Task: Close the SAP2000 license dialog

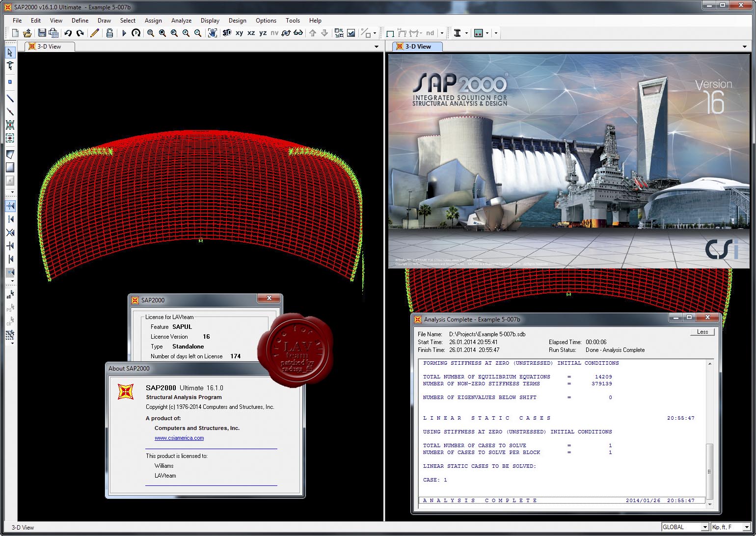Action: click(269, 298)
